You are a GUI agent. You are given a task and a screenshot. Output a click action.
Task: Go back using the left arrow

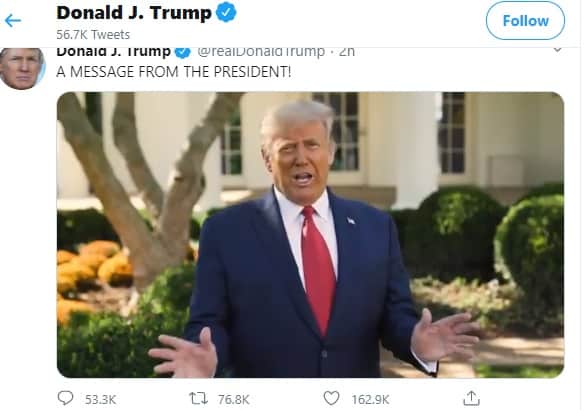[13, 21]
